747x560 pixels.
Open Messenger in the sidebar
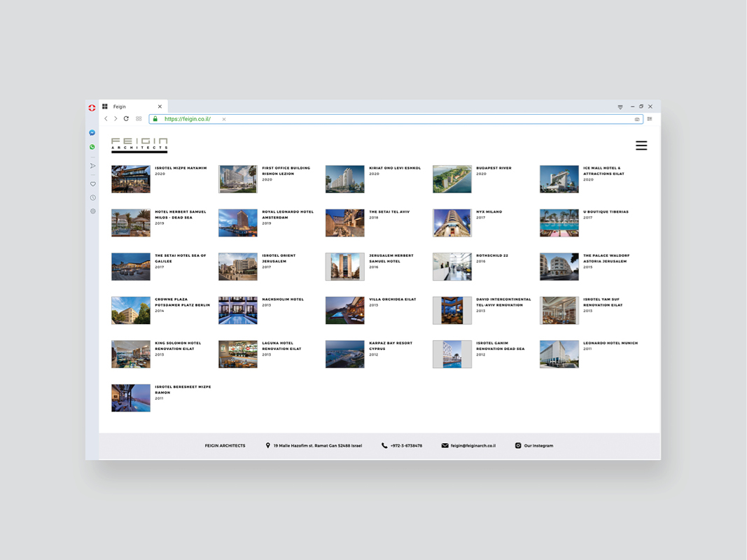[x=92, y=133]
